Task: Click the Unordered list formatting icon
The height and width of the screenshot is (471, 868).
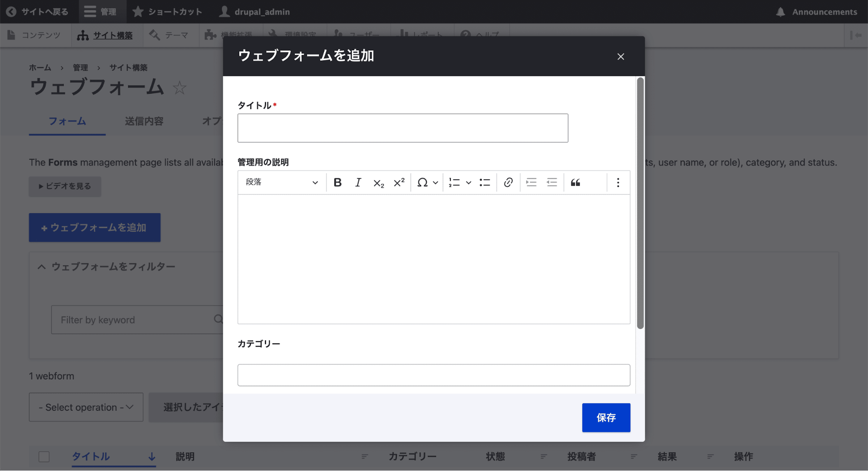Action: 485,181
